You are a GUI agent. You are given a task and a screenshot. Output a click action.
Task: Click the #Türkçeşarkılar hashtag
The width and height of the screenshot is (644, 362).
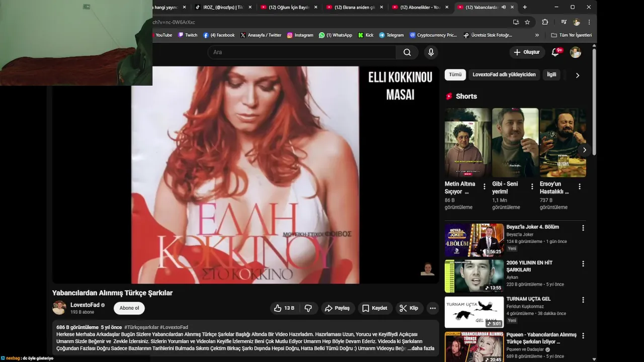(x=141, y=327)
